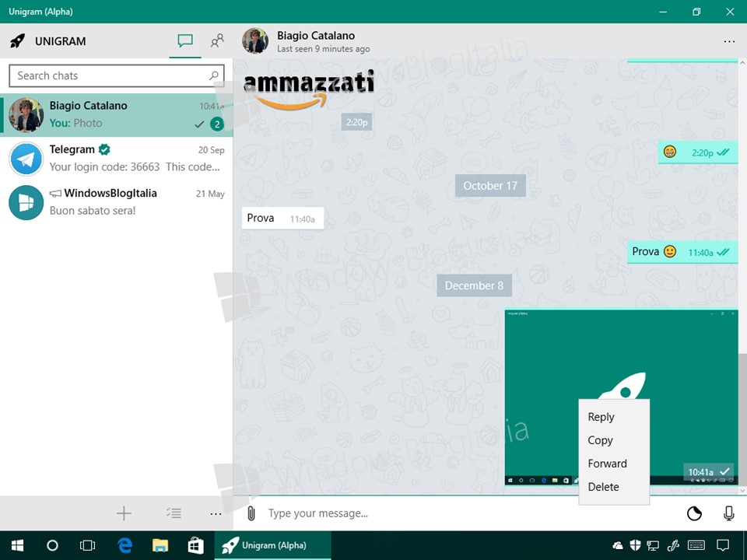Open the Windows Start menu
The height and width of the screenshot is (560, 747).
18,546
